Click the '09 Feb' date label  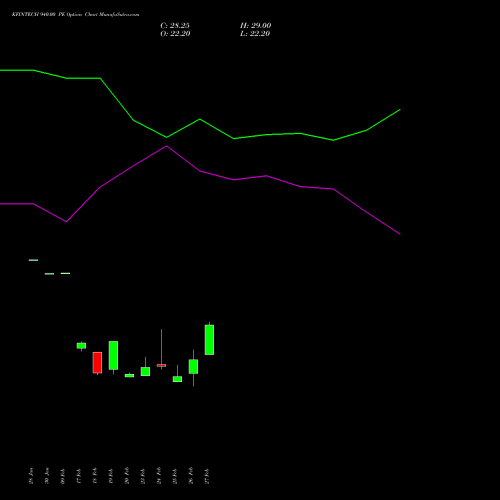tap(63, 476)
